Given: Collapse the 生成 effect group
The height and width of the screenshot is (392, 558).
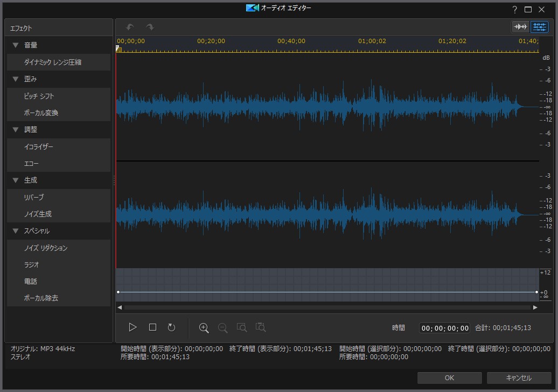Looking at the screenshot, I should (15, 180).
